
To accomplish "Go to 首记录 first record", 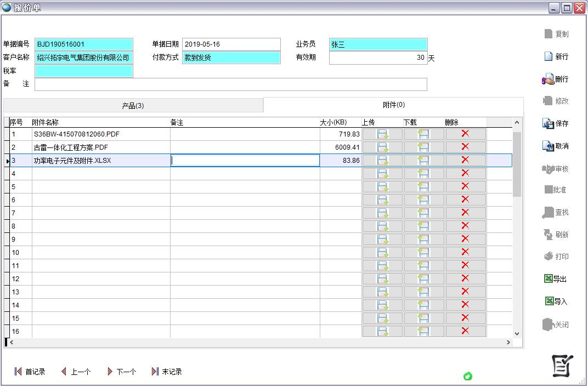I will (30, 372).
